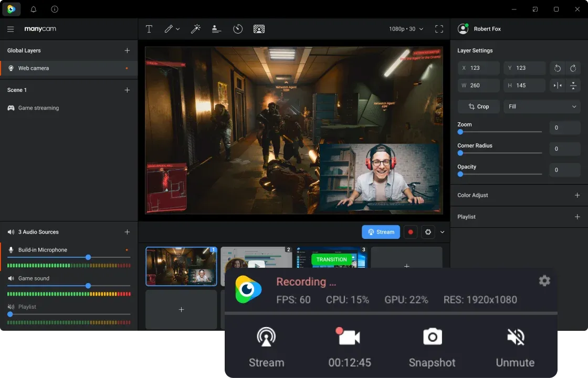This screenshot has height=378, width=588.
Task: Open the notifications bell icon
Action: (x=34, y=9)
